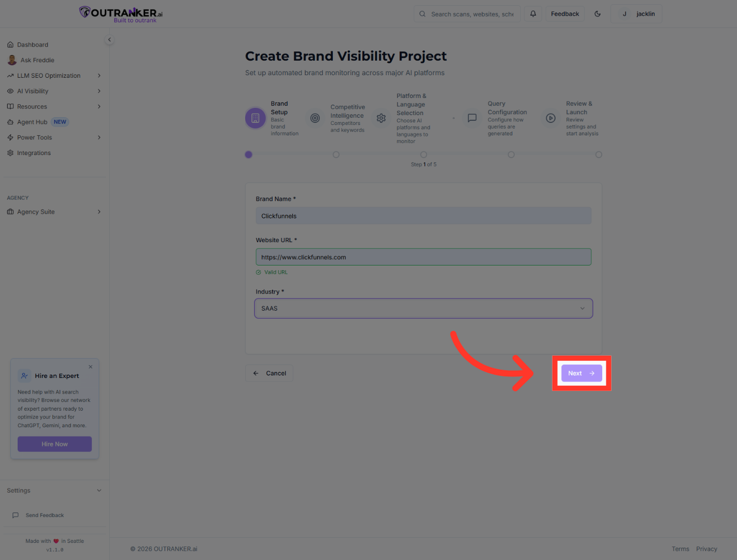Click the Website URL input field
The image size is (737, 560).
point(423,257)
